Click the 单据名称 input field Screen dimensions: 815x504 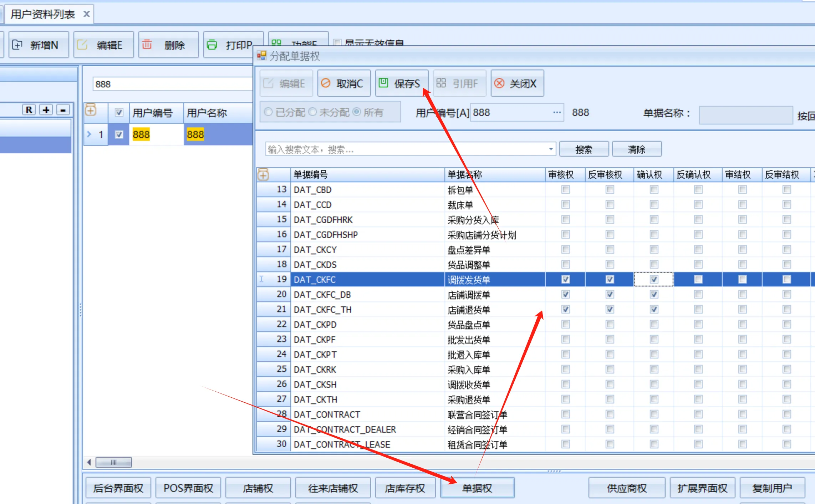click(x=745, y=115)
